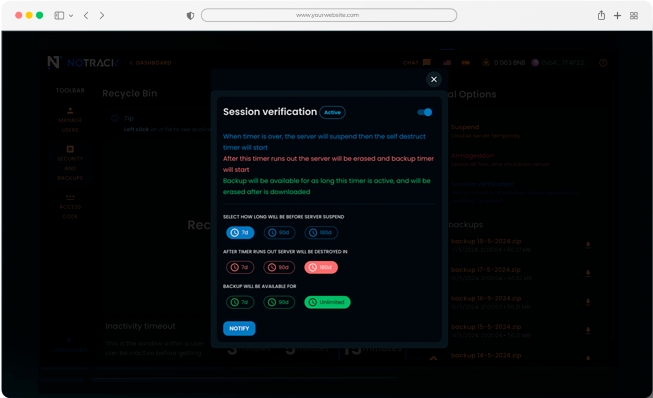Click the NOTIFY button

[x=239, y=328]
